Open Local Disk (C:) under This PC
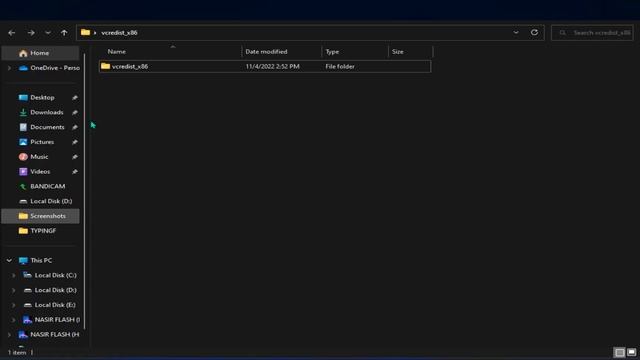Image resolution: width=640 pixels, height=360 pixels. pyautogui.click(x=49, y=276)
